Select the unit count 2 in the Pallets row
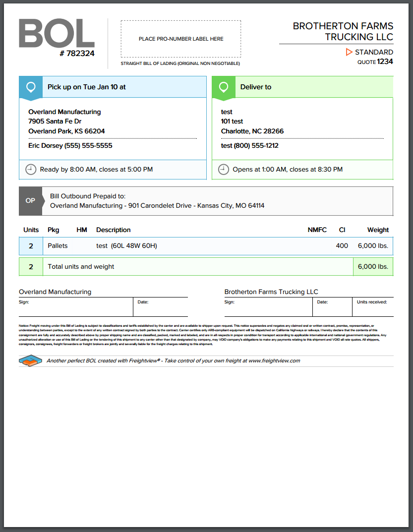This screenshot has width=413, height=532. point(31,246)
